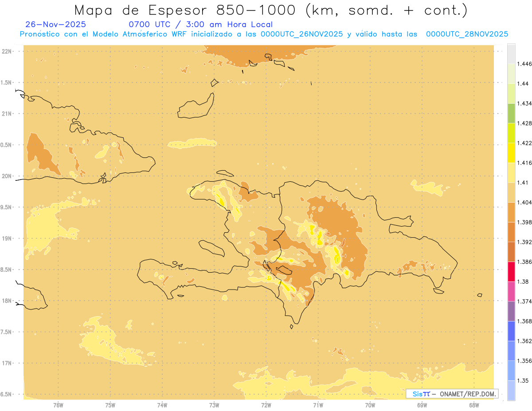The height and width of the screenshot is (411, 532).
Task: Click the '1.422' colorbar value
Action: [x=524, y=143]
